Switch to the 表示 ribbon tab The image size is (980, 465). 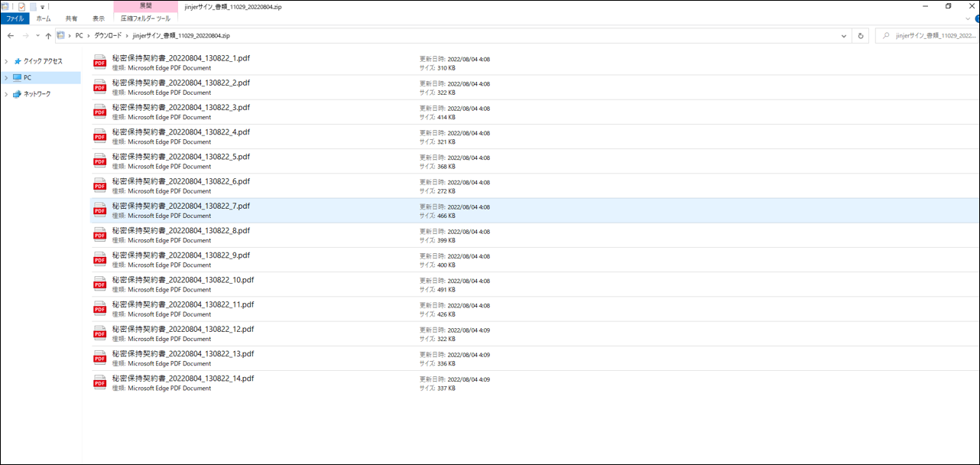click(x=99, y=18)
